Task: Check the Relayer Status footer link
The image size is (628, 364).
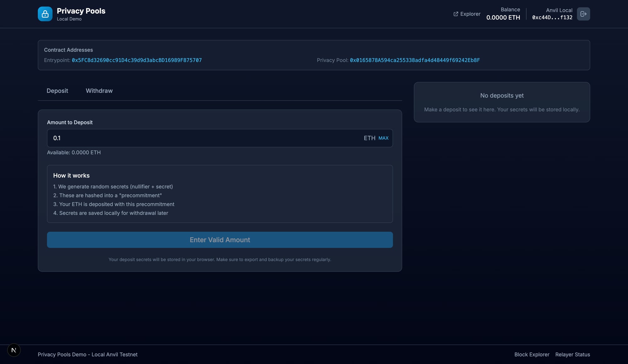Action: click(572, 354)
